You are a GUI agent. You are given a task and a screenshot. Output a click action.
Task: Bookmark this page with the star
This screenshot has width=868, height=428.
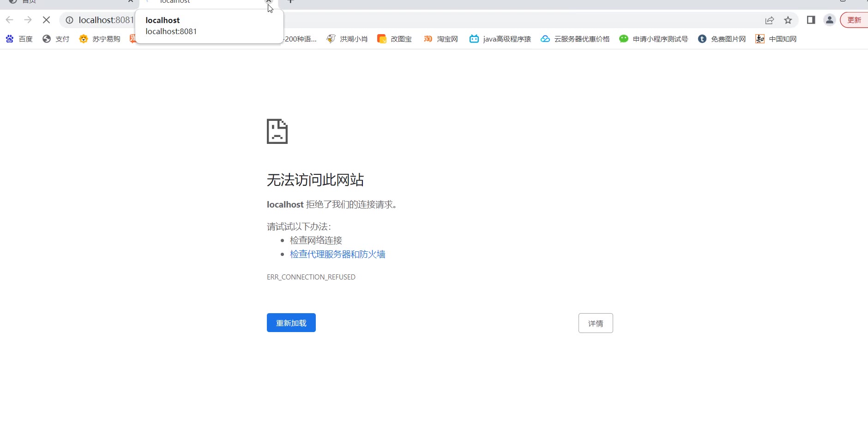tap(788, 20)
